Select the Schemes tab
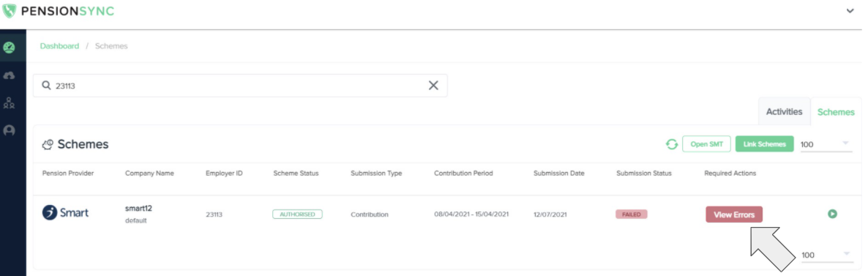This screenshot has width=868, height=276. [836, 112]
